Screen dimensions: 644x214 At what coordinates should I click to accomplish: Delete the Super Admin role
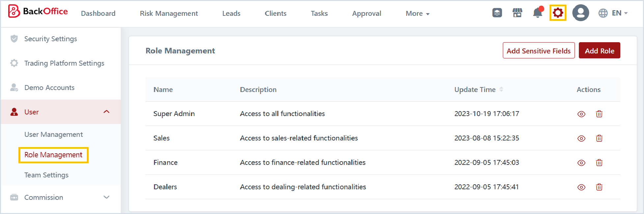coord(599,114)
